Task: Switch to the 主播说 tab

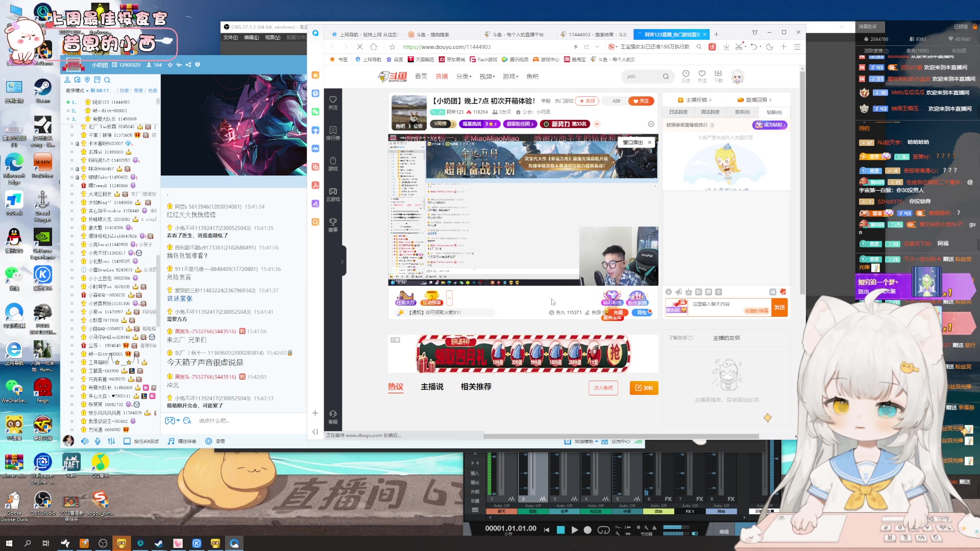Action: pyautogui.click(x=432, y=387)
